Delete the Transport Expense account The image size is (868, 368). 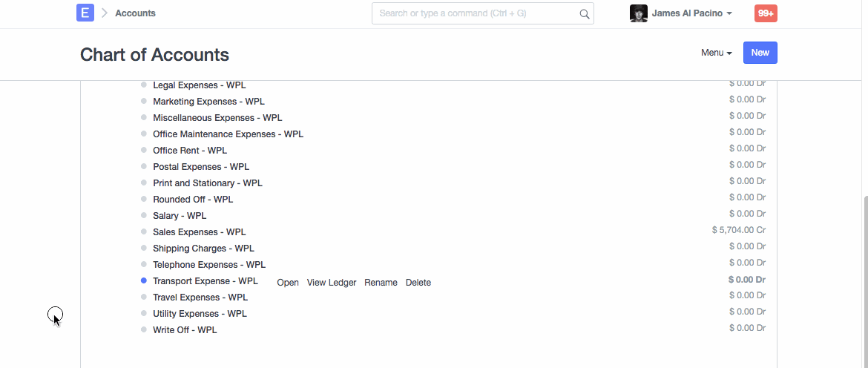pos(418,283)
